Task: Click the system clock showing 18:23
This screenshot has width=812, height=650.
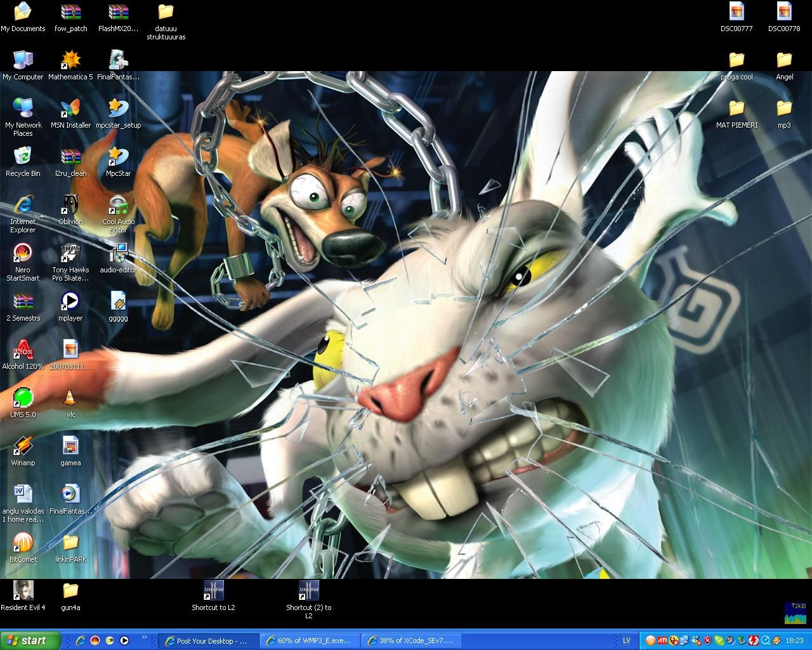Action: pos(795,640)
